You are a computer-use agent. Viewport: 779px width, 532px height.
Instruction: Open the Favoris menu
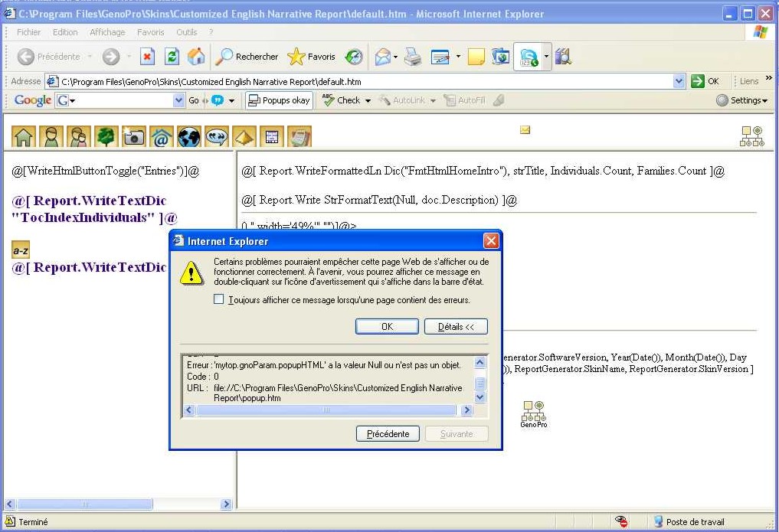(x=150, y=32)
